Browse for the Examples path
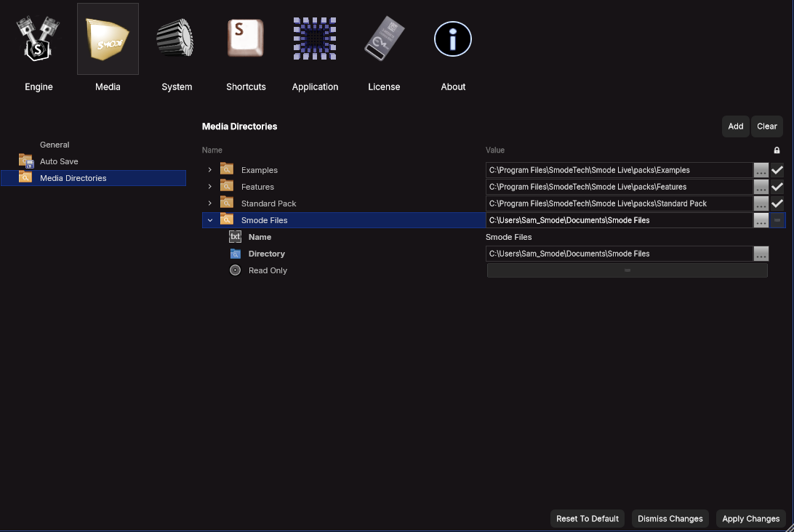The height and width of the screenshot is (532, 794). (x=761, y=170)
